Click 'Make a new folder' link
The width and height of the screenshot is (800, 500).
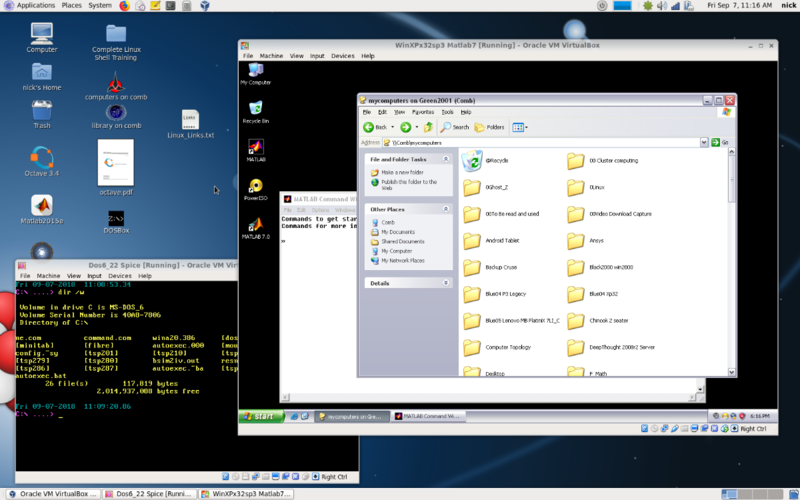pos(403,172)
